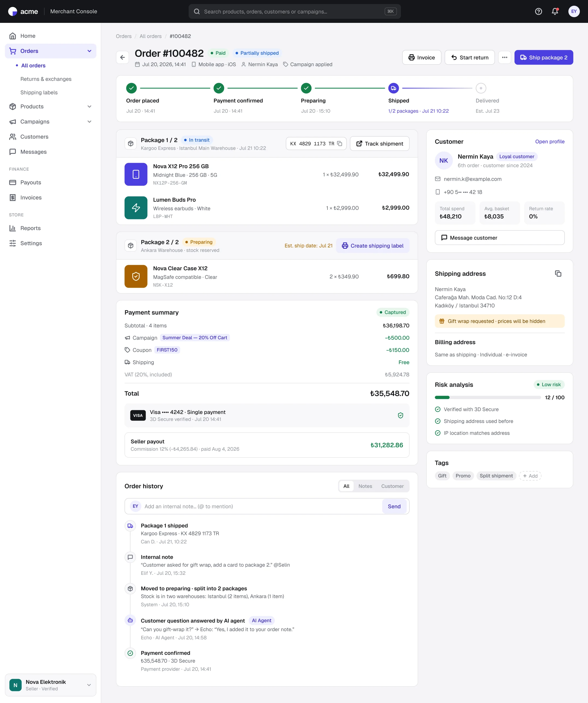Click the Package 1 box icon
Image resolution: width=588 pixels, height=703 pixels.
[x=131, y=144]
